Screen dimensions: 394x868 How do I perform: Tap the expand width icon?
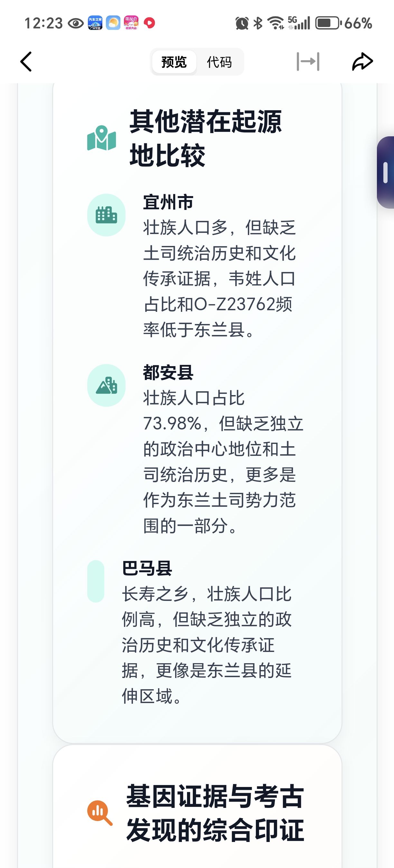point(308,62)
